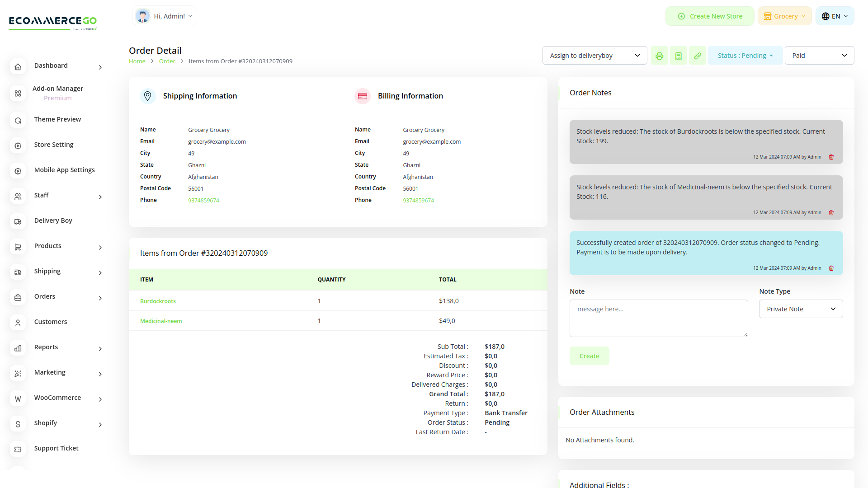
Task: Follow the Burdockroots item link
Action: click(158, 300)
